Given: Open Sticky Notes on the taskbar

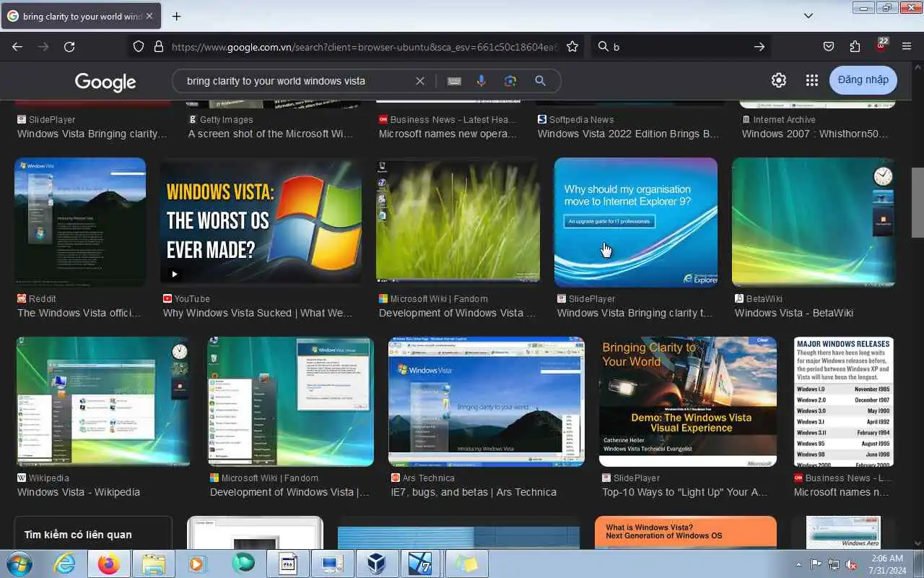Looking at the screenshot, I should pos(466,564).
